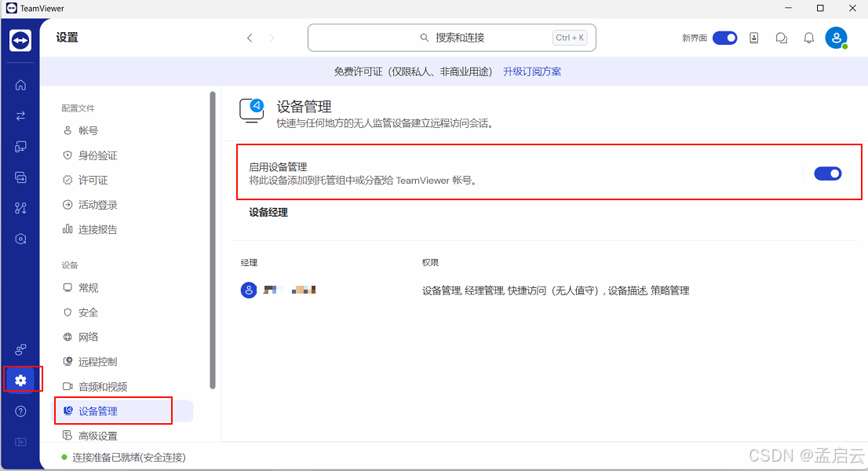The image size is (868, 471).
Task: Go back with the left arrow
Action: [x=250, y=38]
